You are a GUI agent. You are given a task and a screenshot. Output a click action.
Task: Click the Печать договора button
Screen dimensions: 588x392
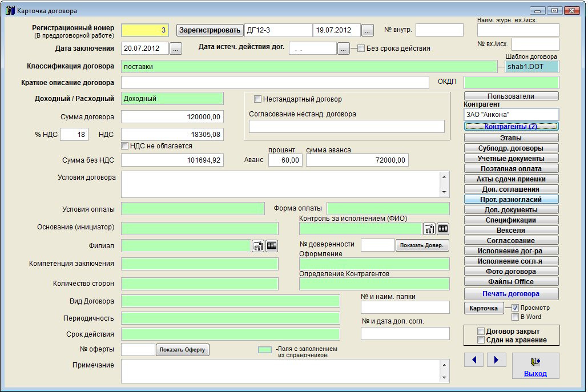[511, 294]
